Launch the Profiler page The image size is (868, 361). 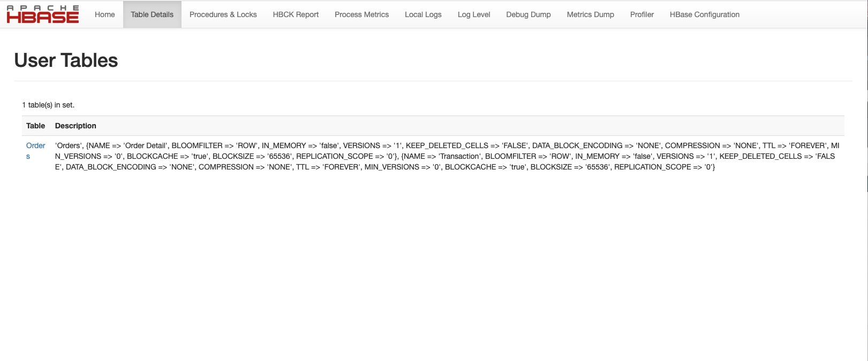point(642,14)
